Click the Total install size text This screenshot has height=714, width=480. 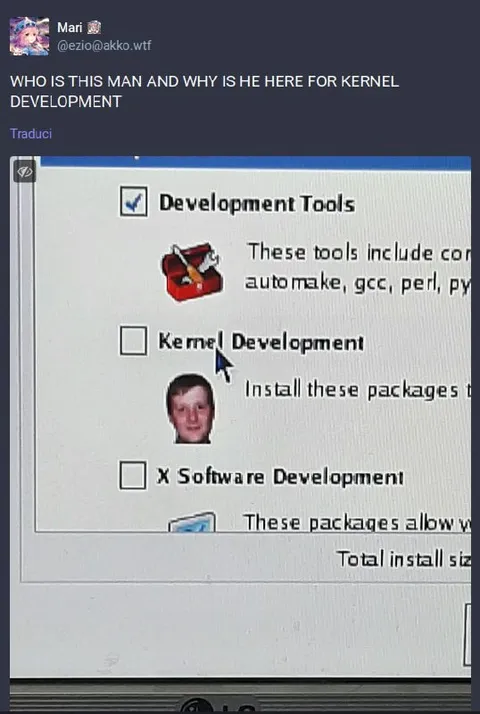pyautogui.click(x=403, y=559)
